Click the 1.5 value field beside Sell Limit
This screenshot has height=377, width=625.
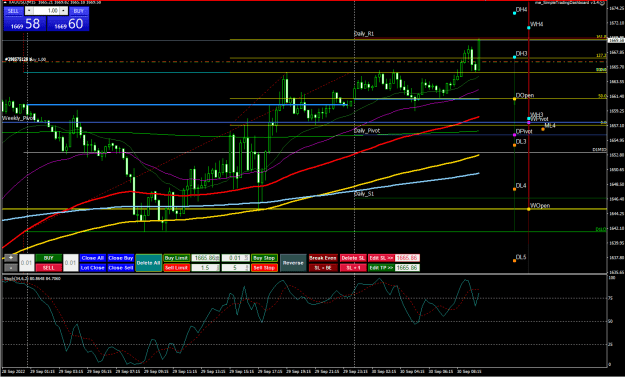tap(206, 268)
